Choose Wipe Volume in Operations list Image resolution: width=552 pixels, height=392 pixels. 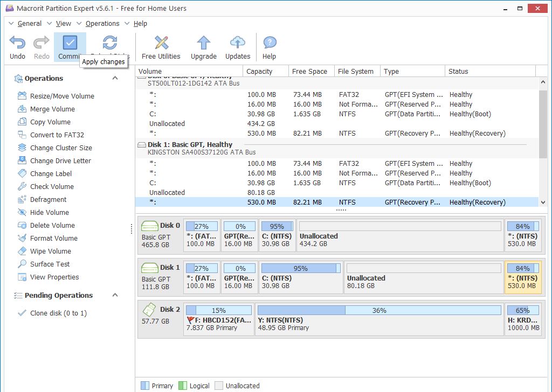pos(50,251)
